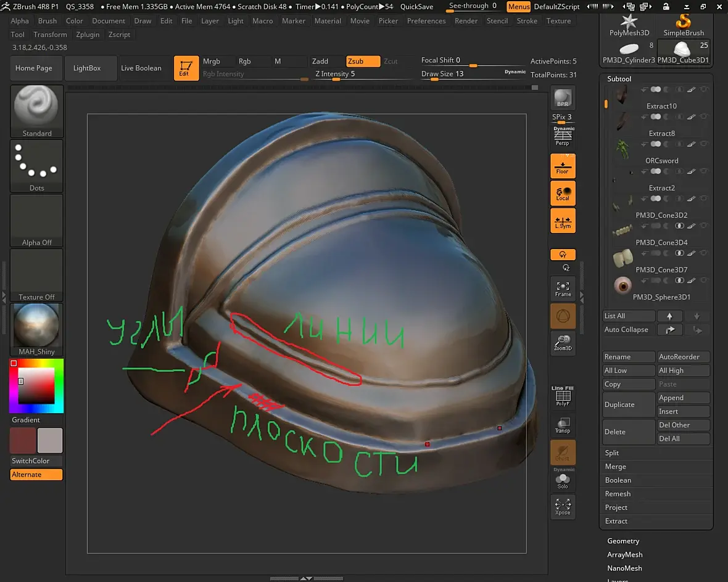Enable the Zadd mode toggle
This screenshot has height=582, width=728.
[x=327, y=61]
